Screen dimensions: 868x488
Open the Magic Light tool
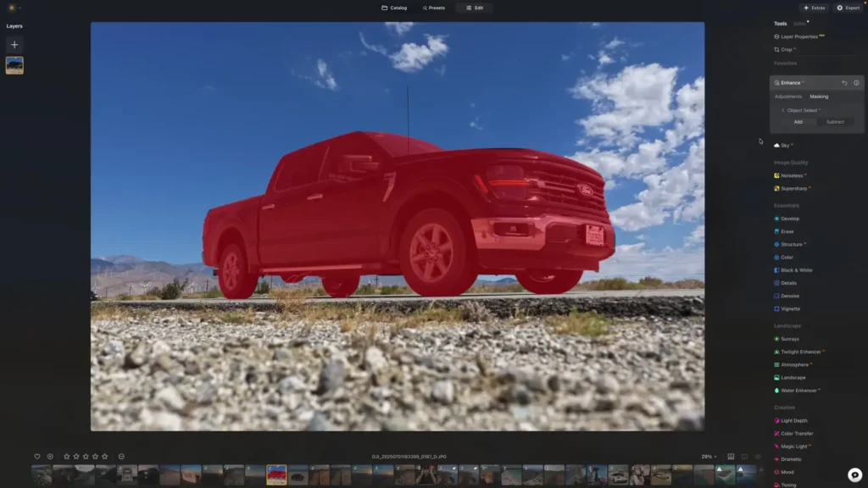coord(795,446)
